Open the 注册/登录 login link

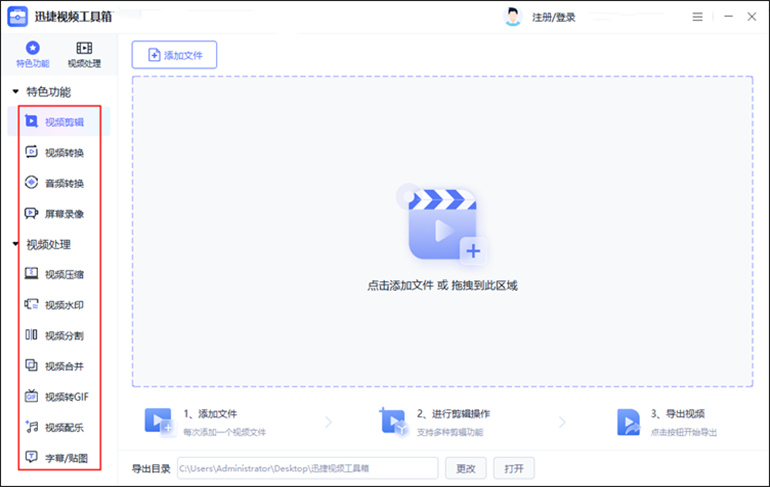(553, 18)
